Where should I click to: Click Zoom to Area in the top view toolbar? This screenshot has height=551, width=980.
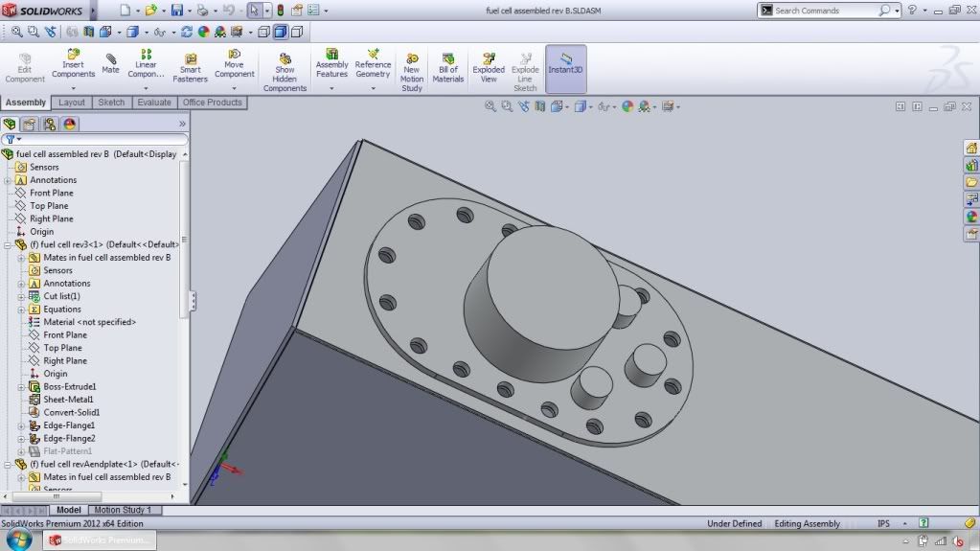click(34, 32)
